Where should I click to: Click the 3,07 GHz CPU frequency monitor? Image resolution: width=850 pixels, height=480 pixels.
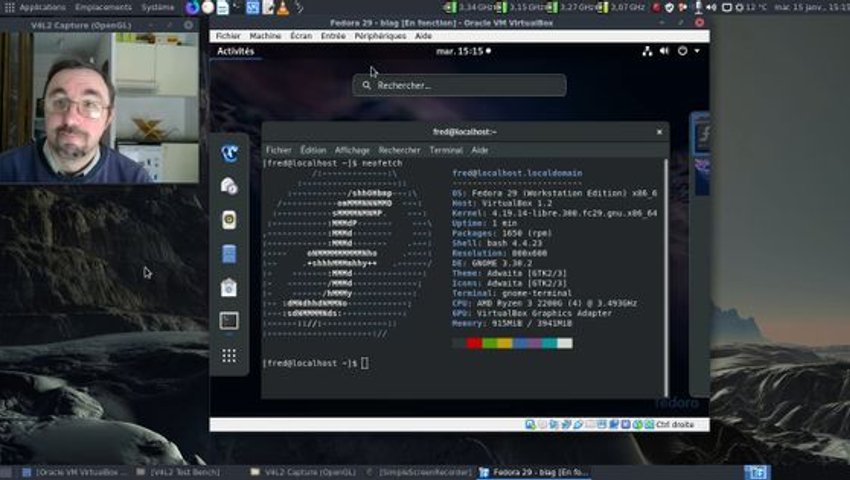621,8
